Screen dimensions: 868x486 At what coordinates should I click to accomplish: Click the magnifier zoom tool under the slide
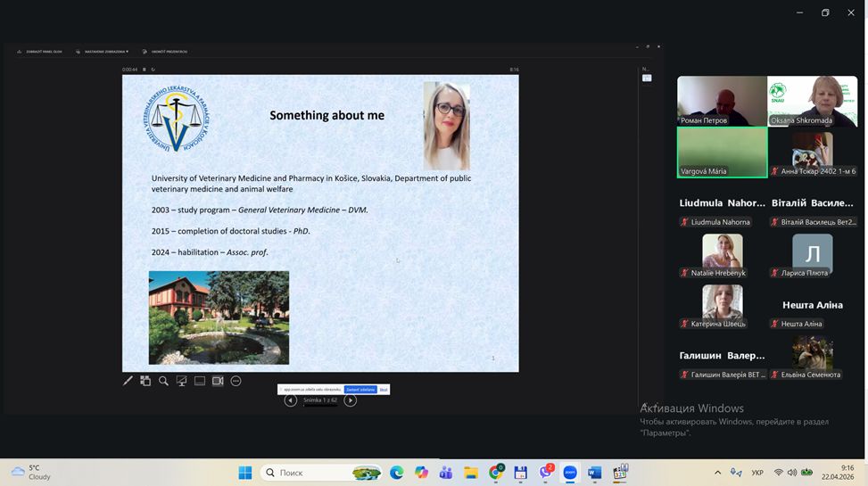pyautogui.click(x=163, y=381)
